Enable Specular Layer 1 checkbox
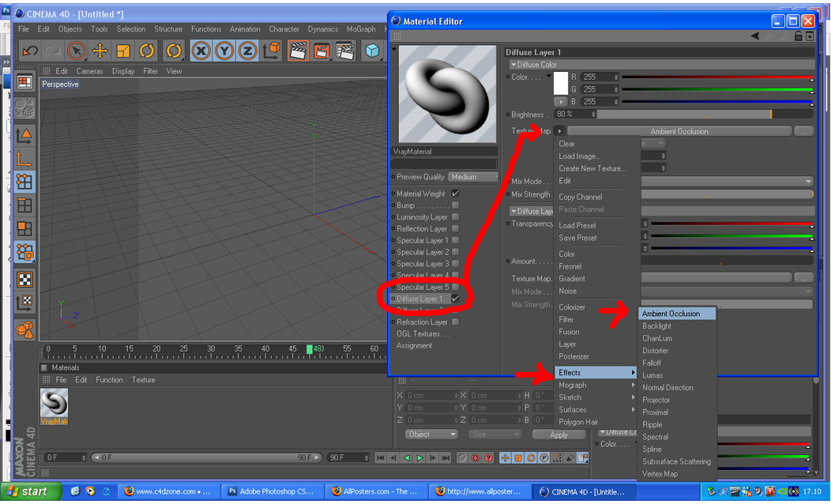This screenshot has width=831, height=504. (455, 240)
